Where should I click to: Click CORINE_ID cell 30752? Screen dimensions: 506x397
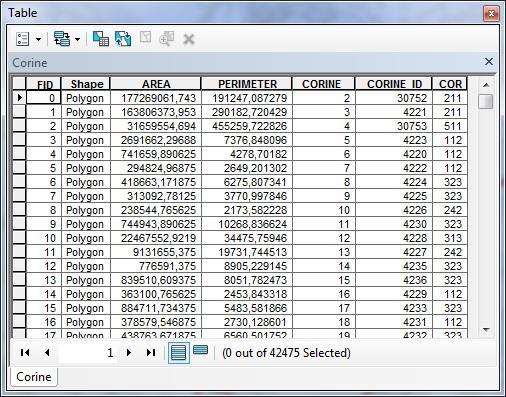[394, 98]
